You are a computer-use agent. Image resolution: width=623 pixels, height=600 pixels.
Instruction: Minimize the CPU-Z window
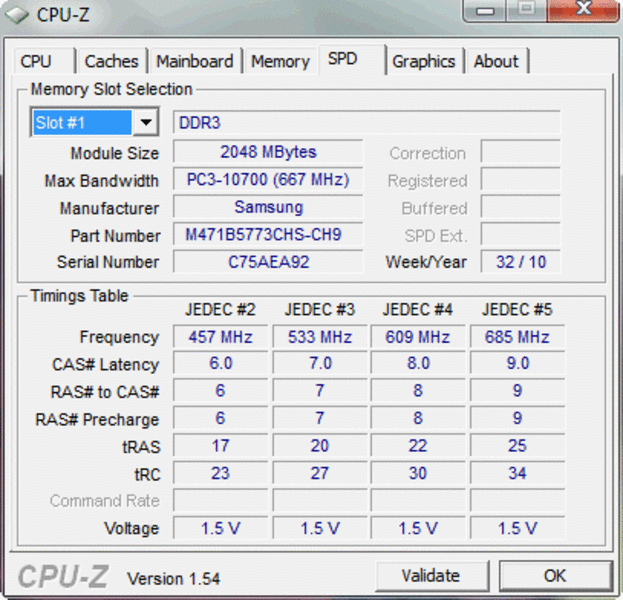tap(485, 10)
